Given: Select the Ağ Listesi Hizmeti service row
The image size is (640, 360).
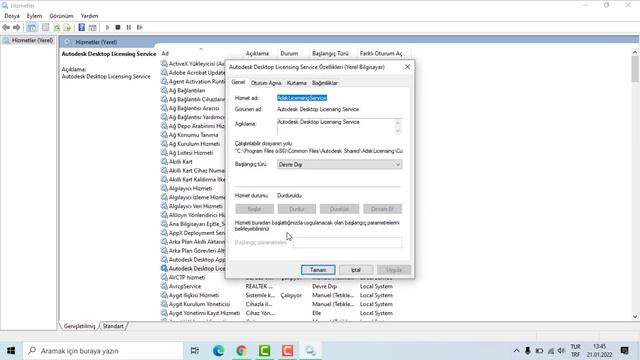Looking at the screenshot, I should click(x=191, y=153).
